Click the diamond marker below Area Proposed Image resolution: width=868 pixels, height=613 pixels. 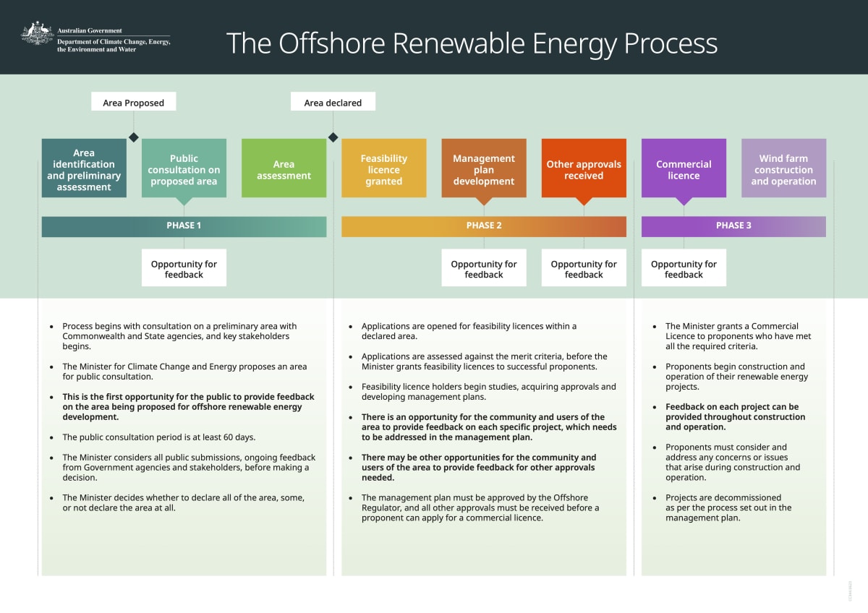133,137
